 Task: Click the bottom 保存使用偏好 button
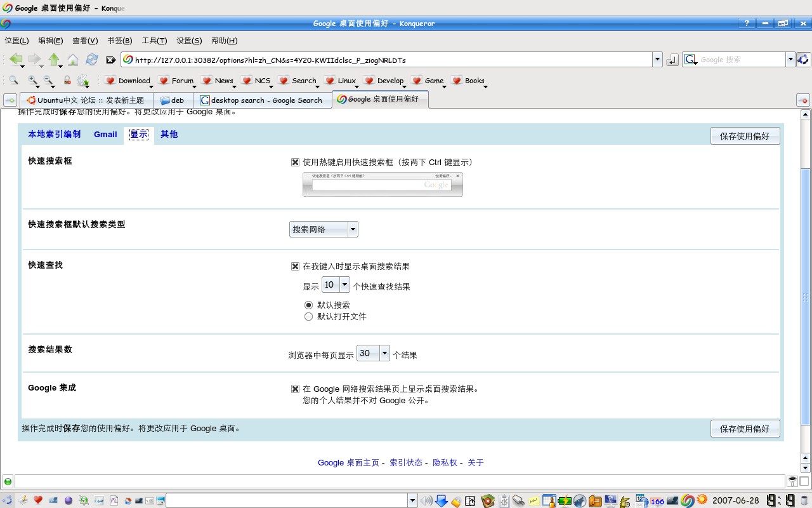pos(745,429)
